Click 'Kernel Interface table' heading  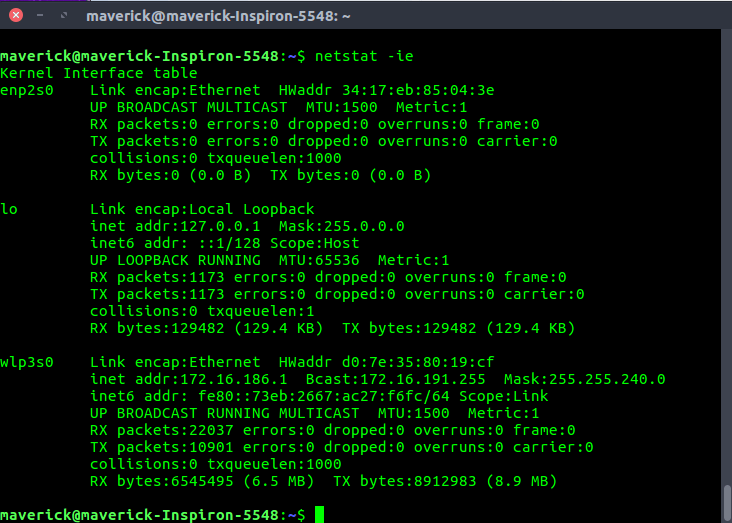tap(99, 73)
